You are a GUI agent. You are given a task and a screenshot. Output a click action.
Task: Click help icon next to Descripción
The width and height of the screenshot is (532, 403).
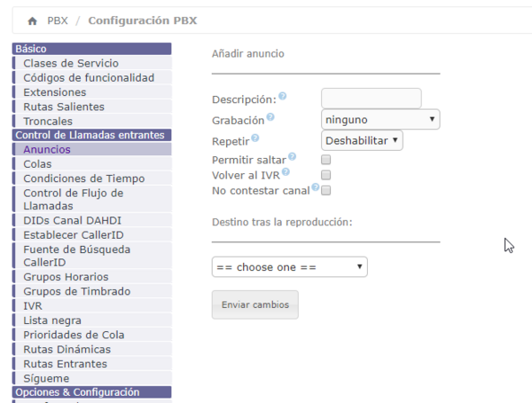click(282, 96)
